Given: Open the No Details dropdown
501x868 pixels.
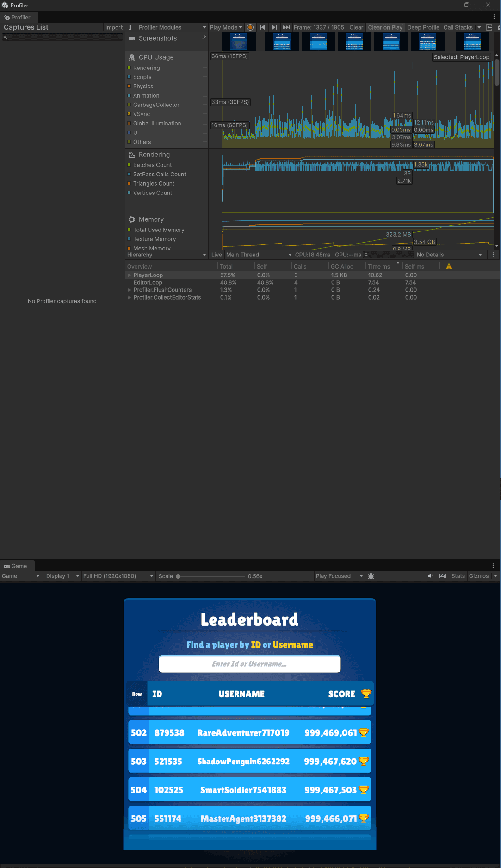Looking at the screenshot, I should click(x=449, y=255).
